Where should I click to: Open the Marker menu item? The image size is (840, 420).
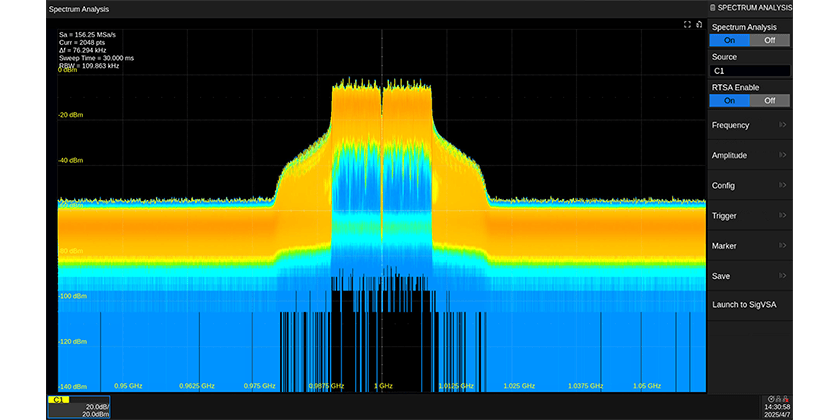coord(750,245)
